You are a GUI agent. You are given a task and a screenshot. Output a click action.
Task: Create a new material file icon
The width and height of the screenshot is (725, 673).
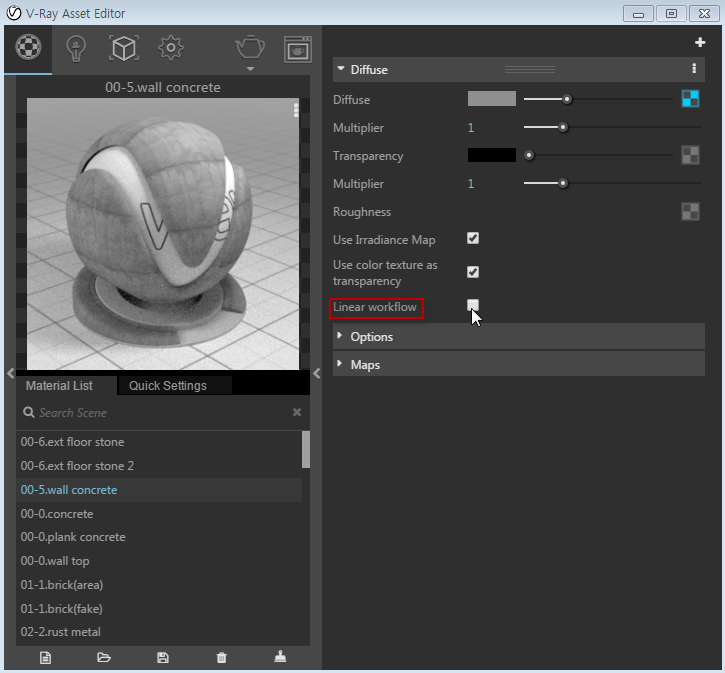point(45,657)
